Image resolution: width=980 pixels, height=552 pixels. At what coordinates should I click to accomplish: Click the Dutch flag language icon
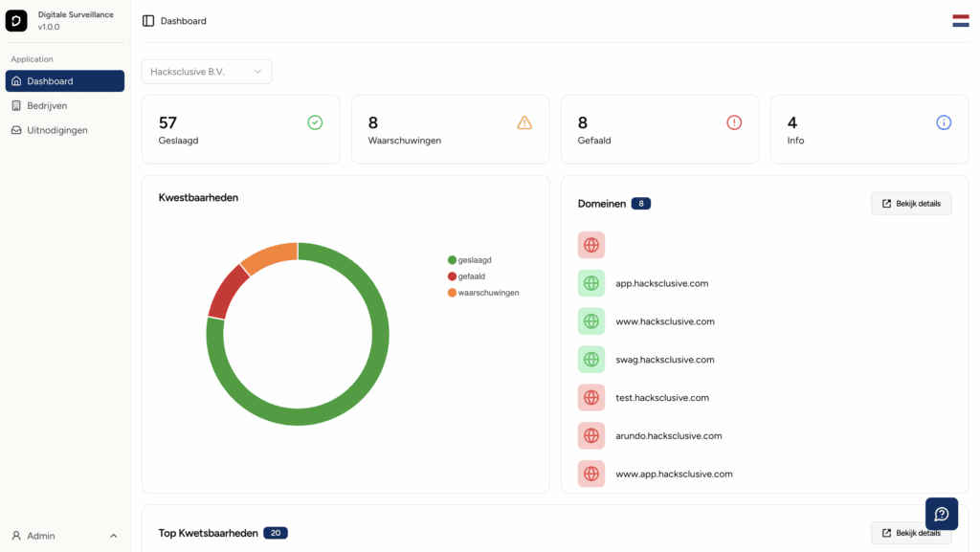(x=960, y=21)
